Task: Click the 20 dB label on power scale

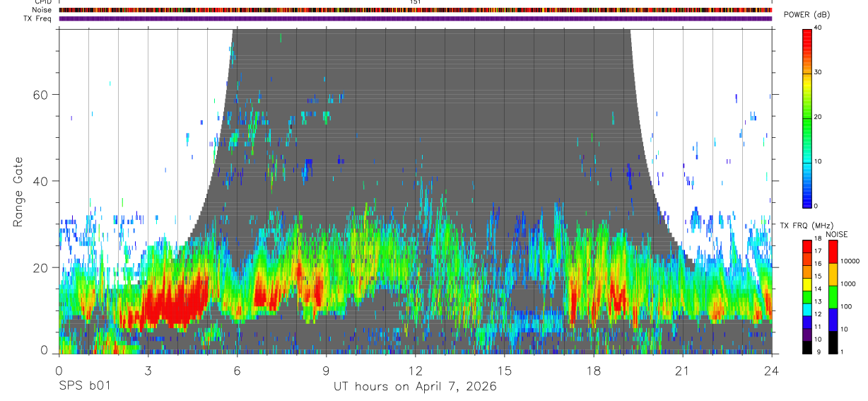Action: pos(819,117)
